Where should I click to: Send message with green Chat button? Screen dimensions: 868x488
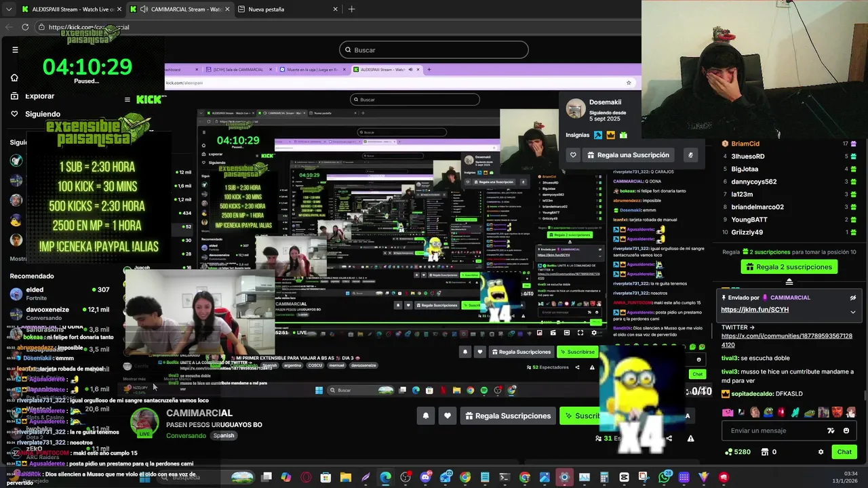844,452
